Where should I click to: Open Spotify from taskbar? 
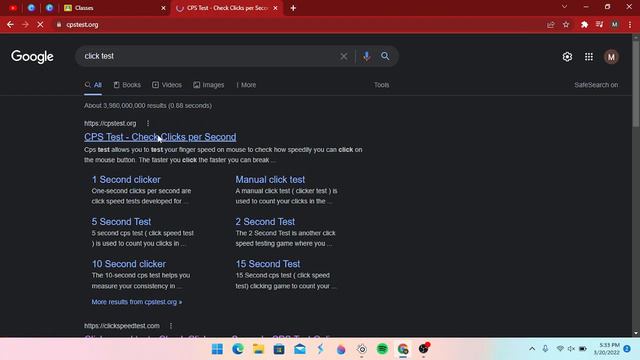click(x=382, y=349)
